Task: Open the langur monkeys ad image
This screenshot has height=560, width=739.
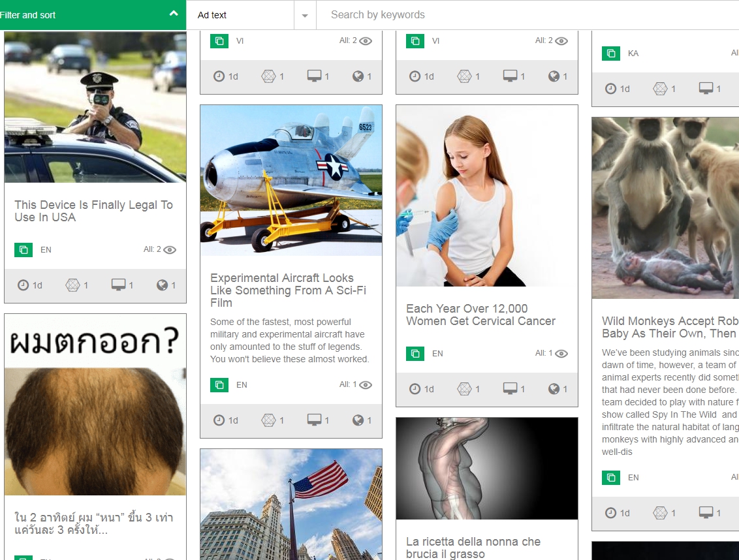Action: click(665, 208)
